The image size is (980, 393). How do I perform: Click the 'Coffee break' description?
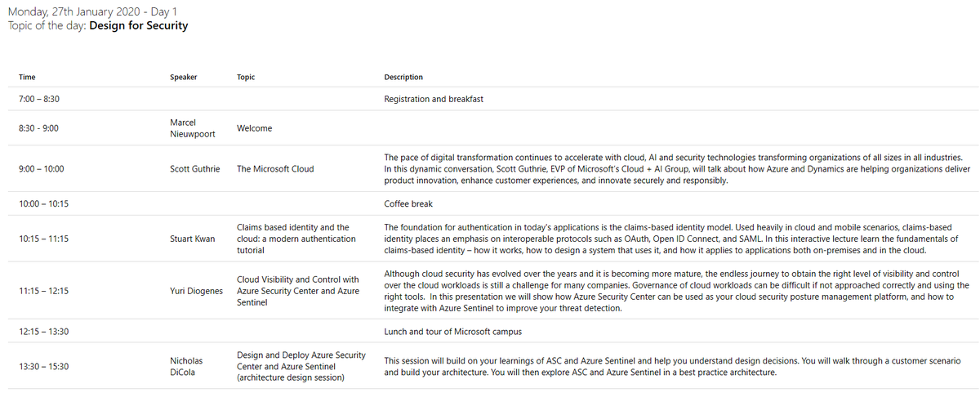coord(408,203)
